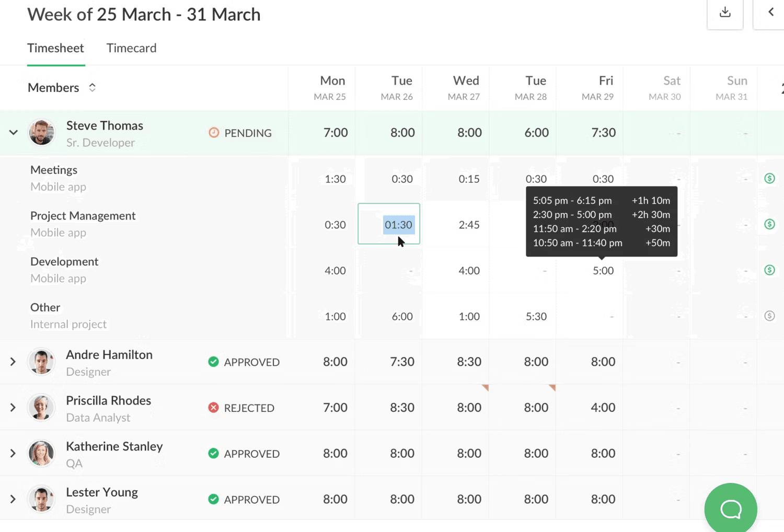Screen dimensions: 784x532
Task: Click the Week of 25 March heading
Action: 144,14
